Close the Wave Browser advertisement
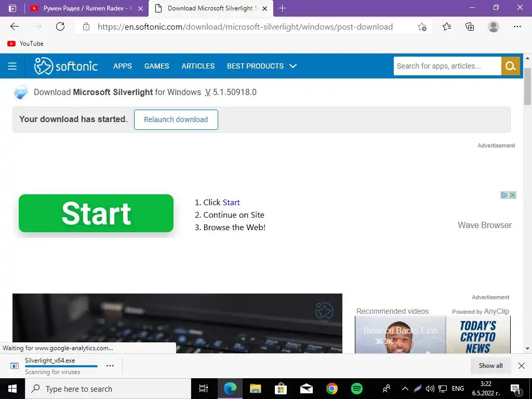Image resolution: width=532 pixels, height=399 pixels. coord(512,195)
